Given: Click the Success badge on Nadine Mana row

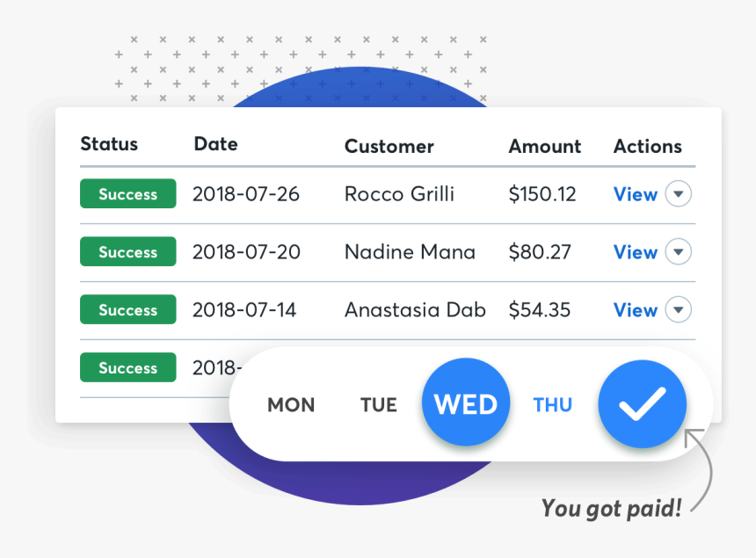Looking at the screenshot, I should [128, 251].
